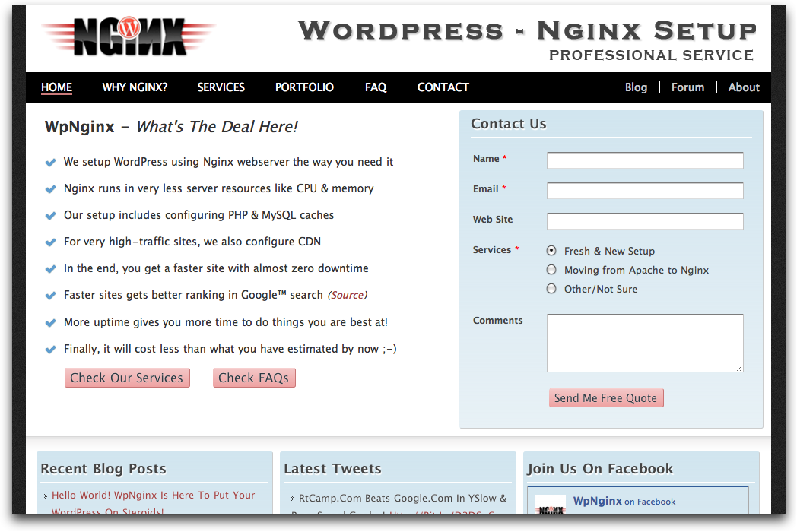Viewport: 797px width, 532px height.
Task: Click the NGINX WordPress logo
Action: tap(129, 36)
